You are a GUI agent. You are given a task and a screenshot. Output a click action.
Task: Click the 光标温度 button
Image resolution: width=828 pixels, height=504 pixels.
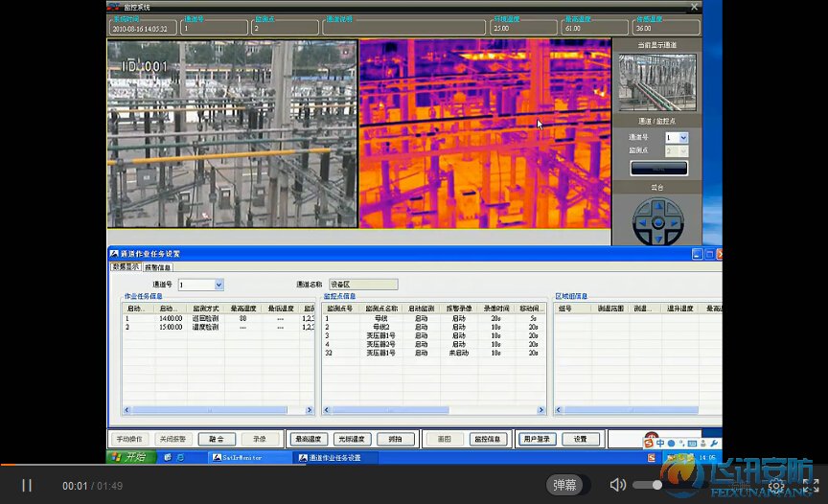[352, 439]
